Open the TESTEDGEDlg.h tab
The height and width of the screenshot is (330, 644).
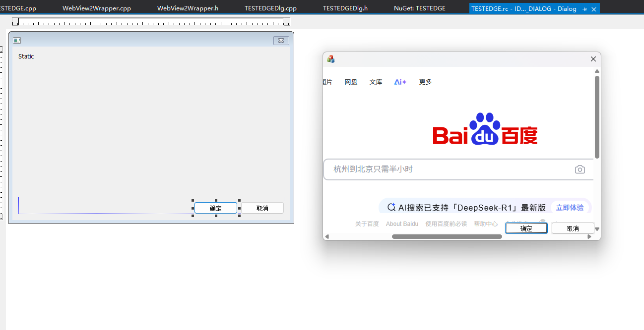[345, 8]
